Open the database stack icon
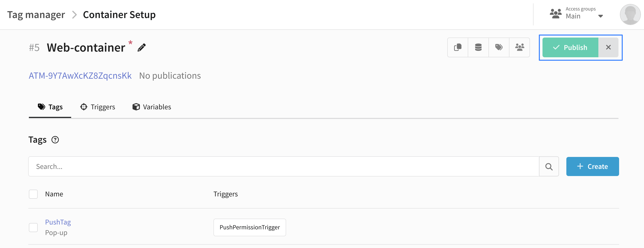This screenshot has width=644, height=248. click(x=478, y=47)
